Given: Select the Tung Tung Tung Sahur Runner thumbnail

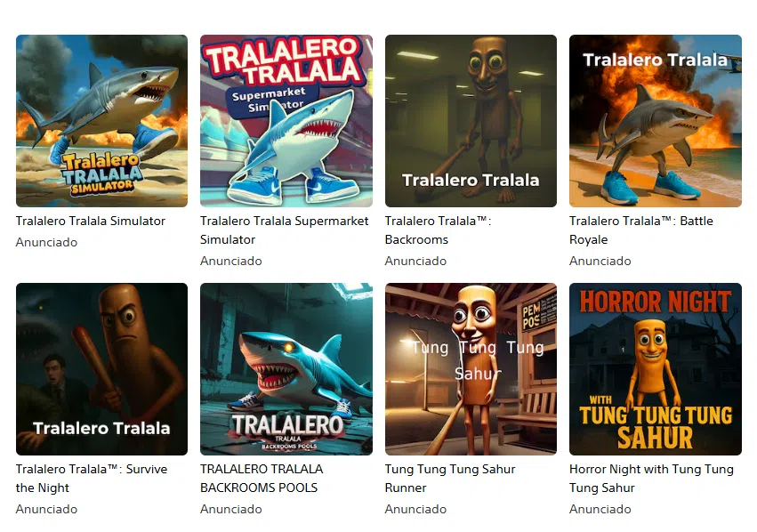Looking at the screenshot, I should point(471,369).
